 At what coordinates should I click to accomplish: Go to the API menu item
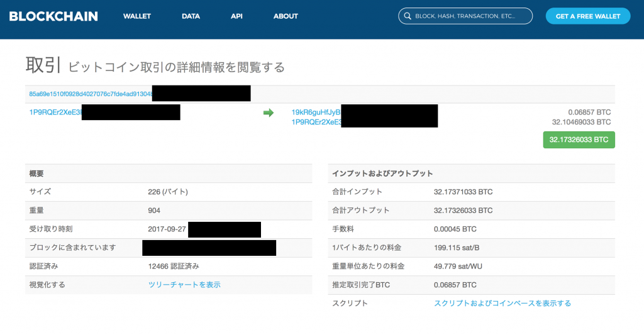[236, 16]
